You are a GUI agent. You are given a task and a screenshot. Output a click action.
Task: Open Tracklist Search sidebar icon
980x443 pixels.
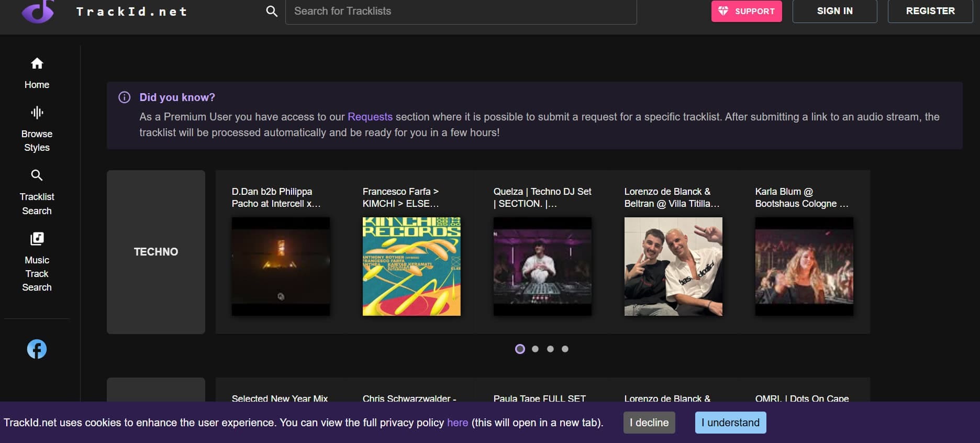(37, 175)
